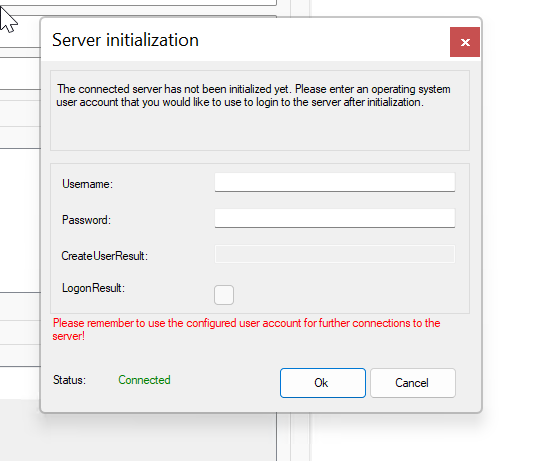Click the CreateUserResult read-only field

point(335,254)
